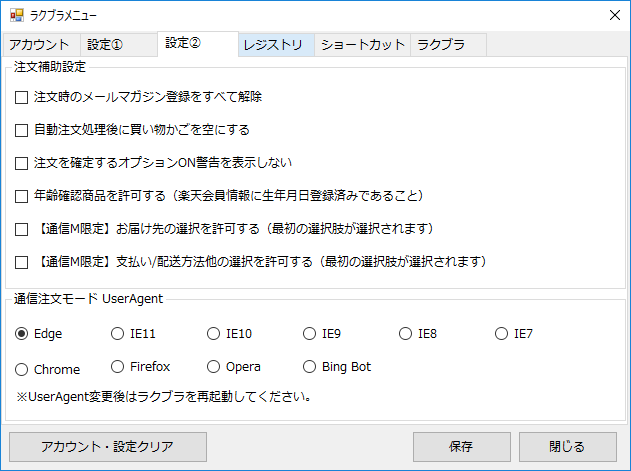Open the ショートカット tab

coord(363,45)
